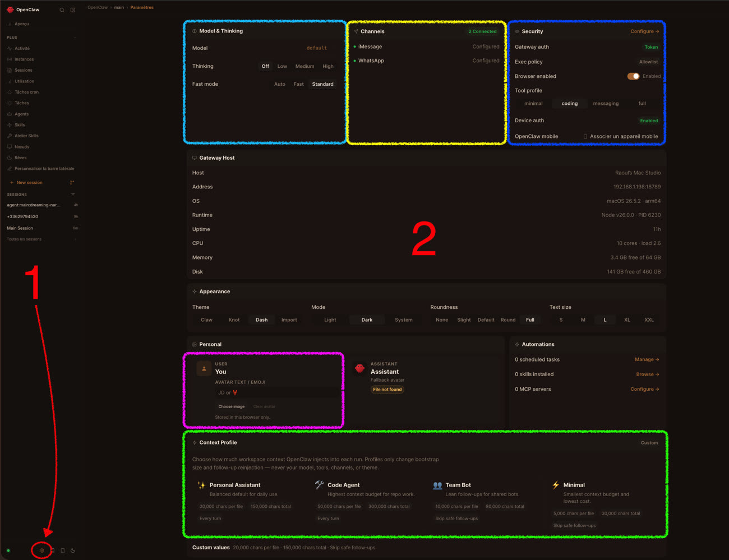Set Roundness to Round
The width and height of the screenshot is (729, 560).
pos(508,320)
